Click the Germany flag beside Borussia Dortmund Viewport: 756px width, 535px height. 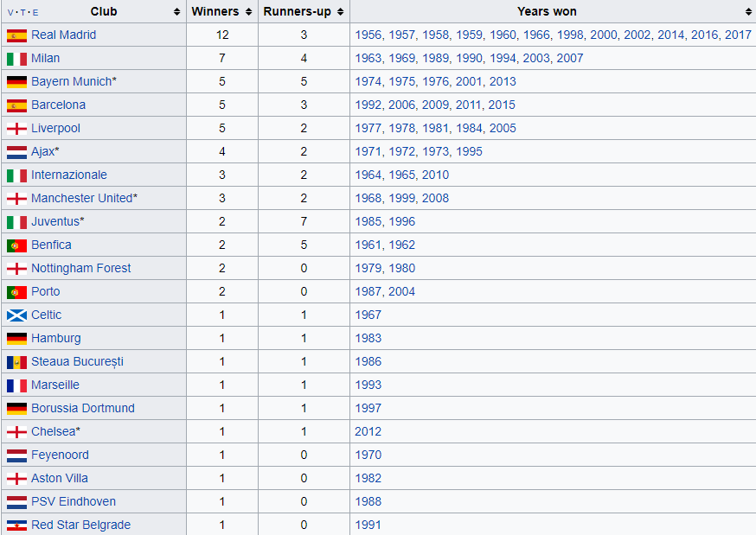[x=17, y=409]
